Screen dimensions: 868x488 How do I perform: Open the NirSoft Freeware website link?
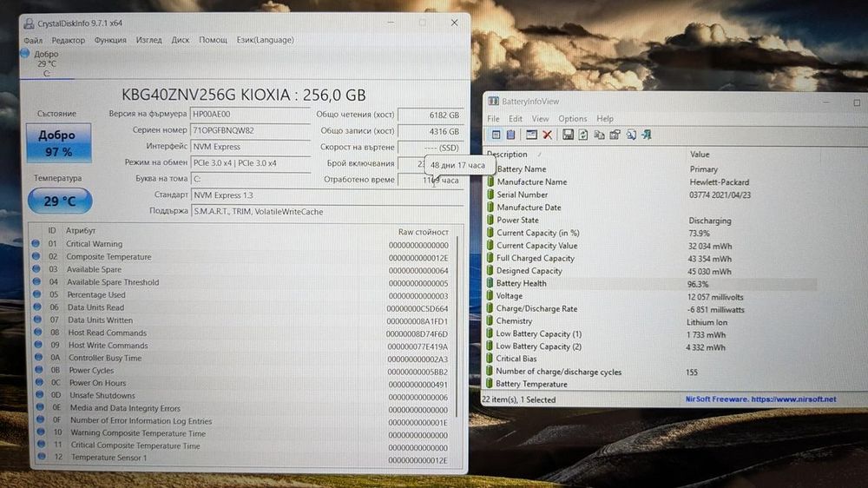click(760, 399)
